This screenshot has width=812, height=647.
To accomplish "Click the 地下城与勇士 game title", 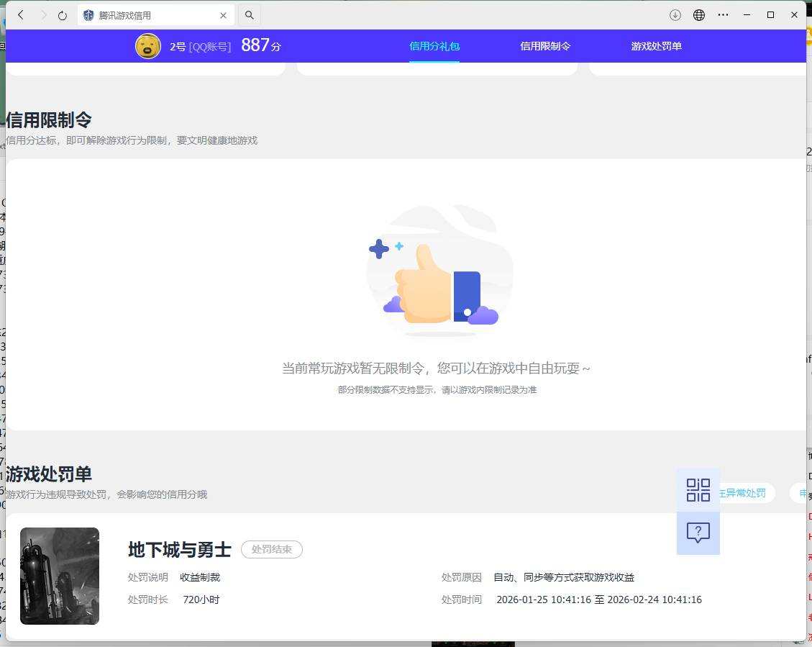I will pos(180,550).
